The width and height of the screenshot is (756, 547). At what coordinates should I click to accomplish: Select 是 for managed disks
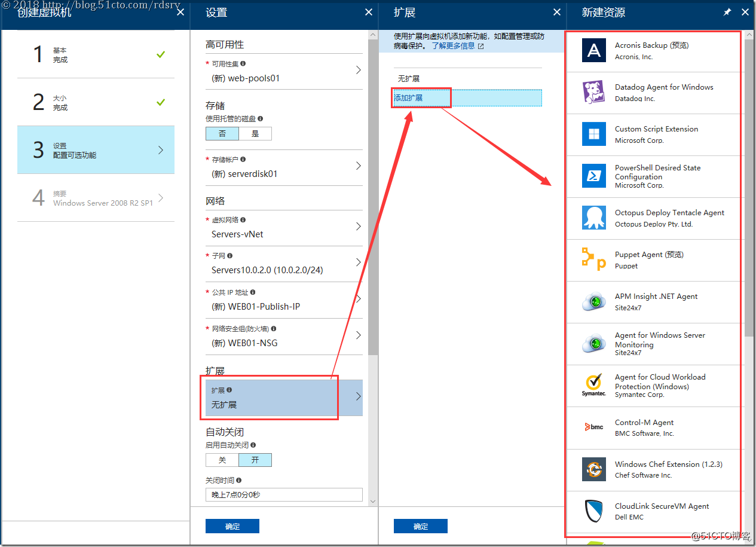click(255, 133)
